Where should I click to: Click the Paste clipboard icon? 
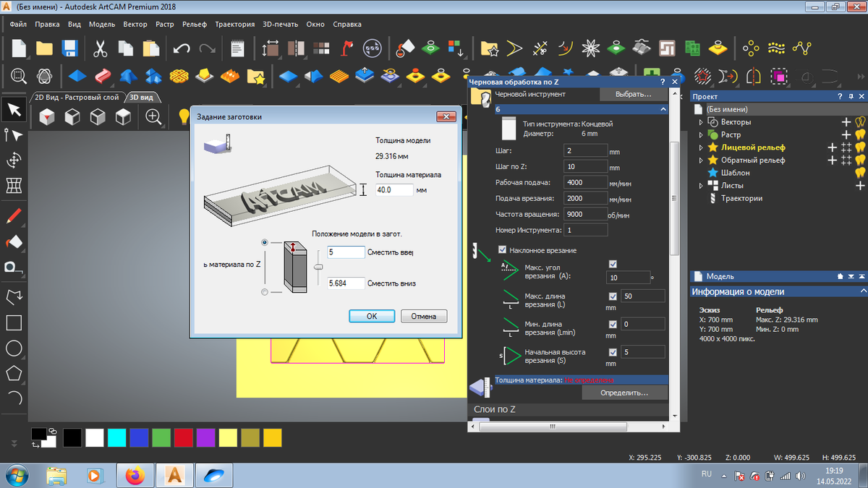[151, 48]
